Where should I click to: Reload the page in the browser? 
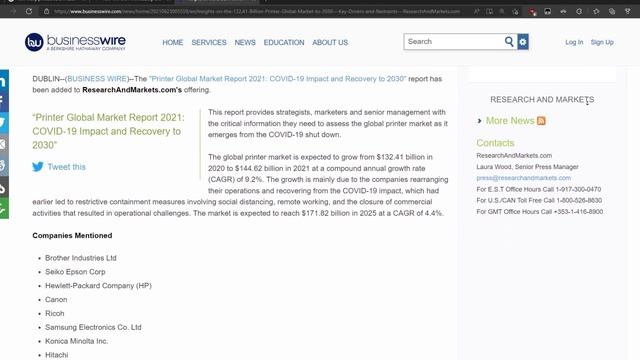pyautogui.click(x=29, y=11)
